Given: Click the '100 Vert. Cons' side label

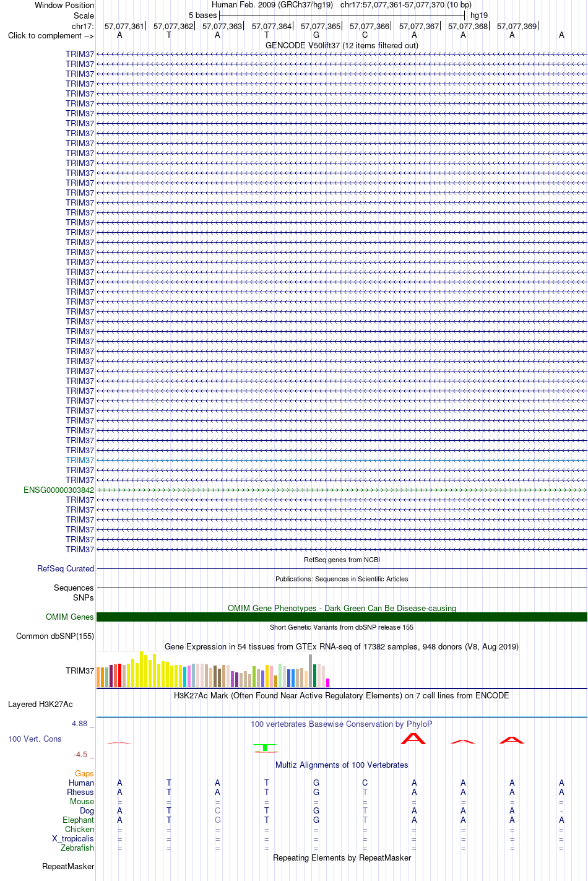Looking at the screenshot, I should (35, 739).
